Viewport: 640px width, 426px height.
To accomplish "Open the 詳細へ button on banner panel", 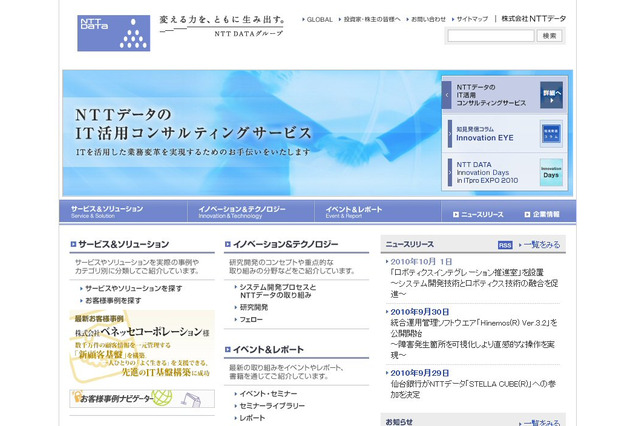I will coord(551,95).
